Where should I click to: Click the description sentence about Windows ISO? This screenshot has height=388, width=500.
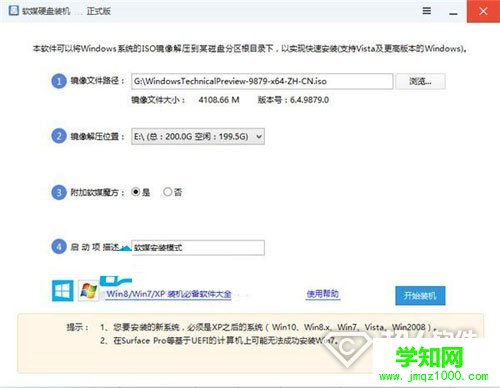click(250, 49)
